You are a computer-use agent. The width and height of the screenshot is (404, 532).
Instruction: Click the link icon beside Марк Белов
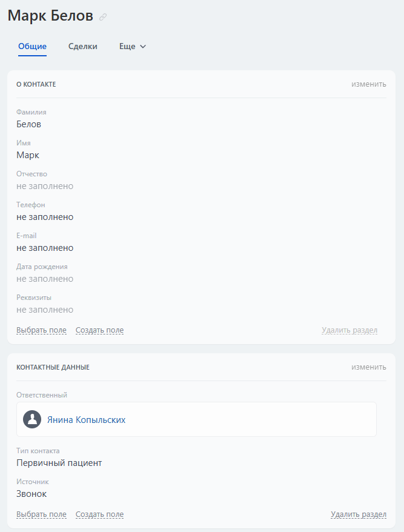[103, 18]
